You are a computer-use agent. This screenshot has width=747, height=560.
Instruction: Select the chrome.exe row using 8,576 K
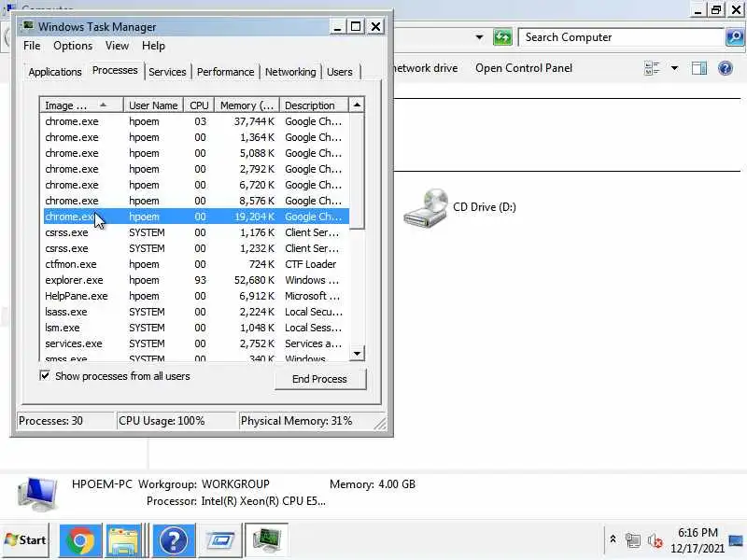(196, 201)
